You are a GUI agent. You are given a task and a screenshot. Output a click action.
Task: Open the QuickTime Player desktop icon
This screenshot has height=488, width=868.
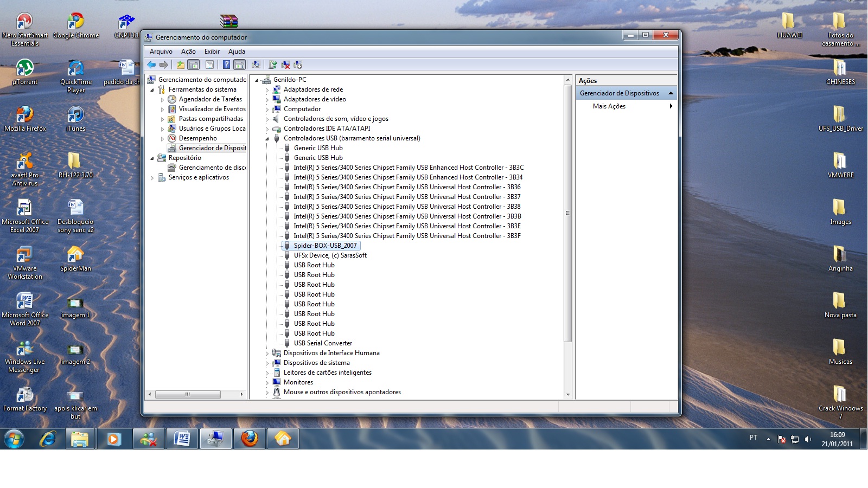click(76, 76)
